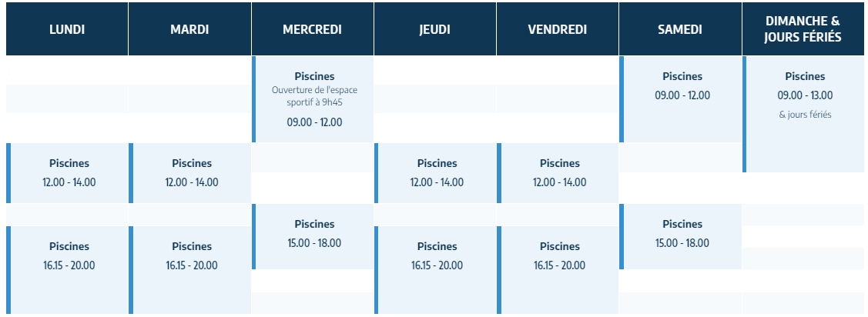Viewport: 868px width, 317px height.
Task: Open Sunday's Piscines 09.00 - 13.00 slot
Action: coord(803,114)
